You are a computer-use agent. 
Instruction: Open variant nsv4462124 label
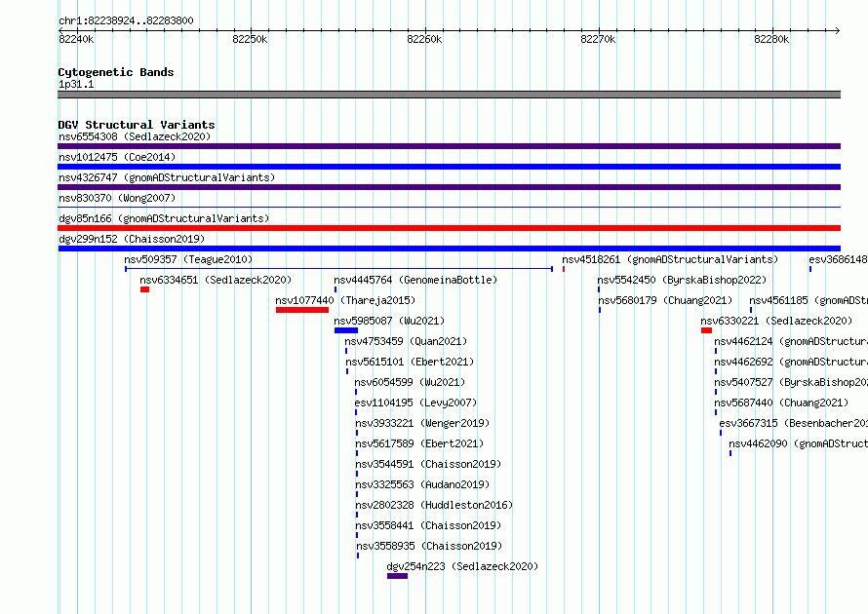(791, 341)
